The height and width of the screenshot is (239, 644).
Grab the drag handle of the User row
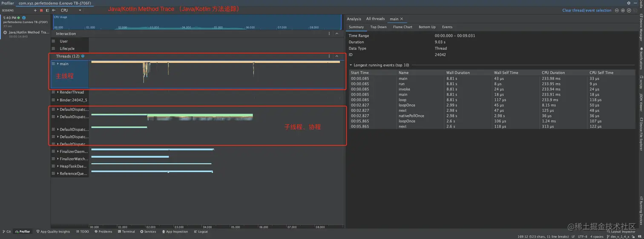tap(53, 41)
